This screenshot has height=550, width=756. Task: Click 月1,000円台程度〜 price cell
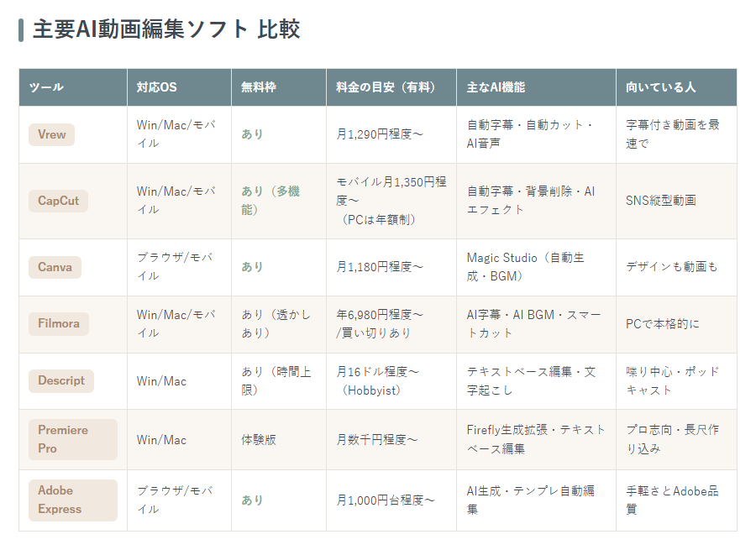click(x=391, y=500)
